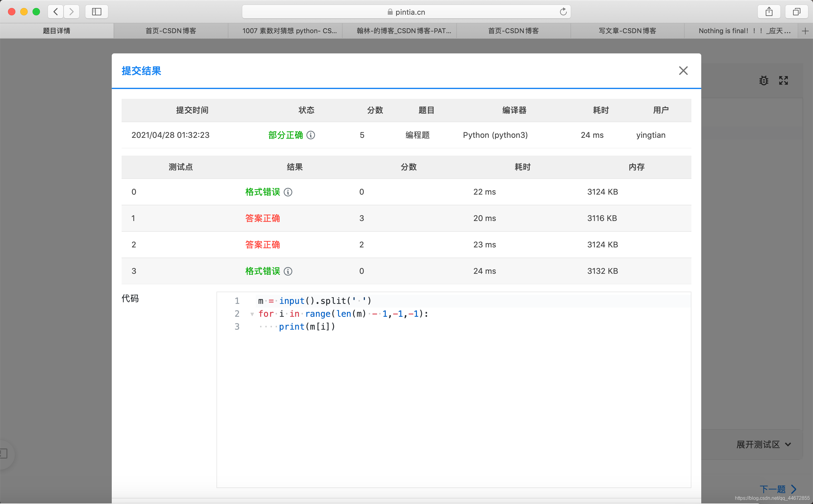The width and height of the screenshot is (813, 504).
Task: Click the 部分正确 status text
Action: (x=286, y=135)
